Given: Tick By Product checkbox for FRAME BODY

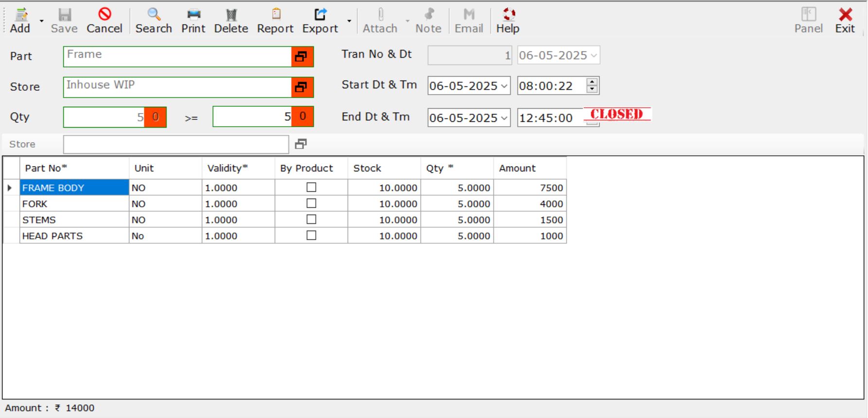Looking at the screenshot, I should click(x=312, y=187).
